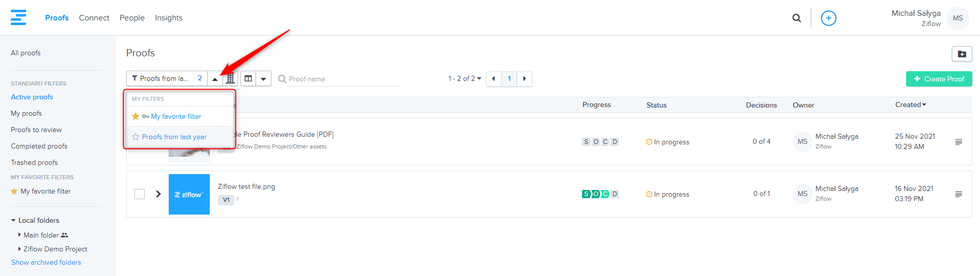Collapse the filter list arrow
This screenshot has width=980, height=276.
coord(215,78)
